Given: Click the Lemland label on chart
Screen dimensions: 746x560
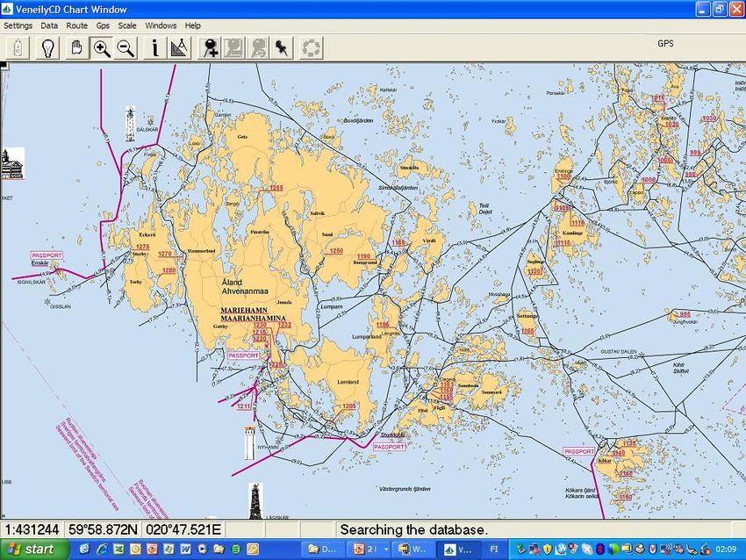Looking at the screenshot, I should coord(348,382).
